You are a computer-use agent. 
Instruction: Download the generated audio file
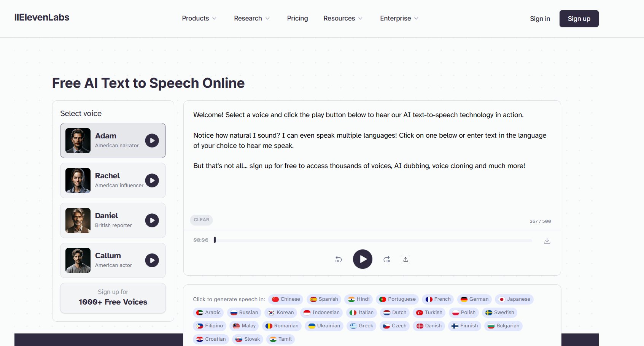point(547,241)
